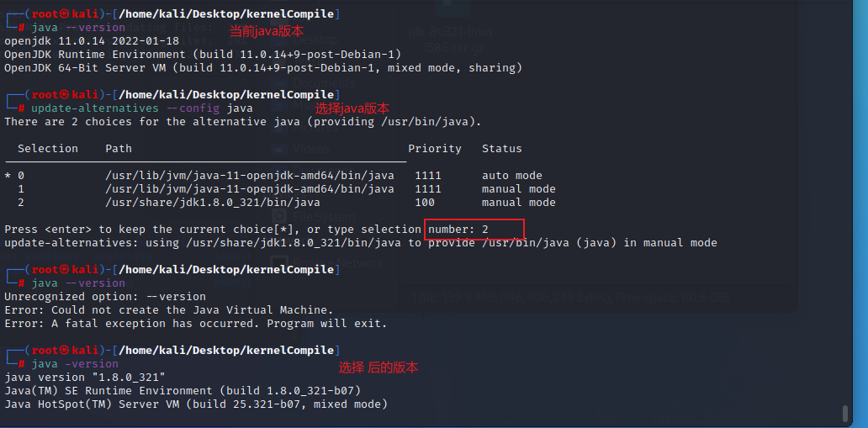Click the "auto mode" status entry
The width and height of the screenshot is (868, 428).
coord(512,176)
